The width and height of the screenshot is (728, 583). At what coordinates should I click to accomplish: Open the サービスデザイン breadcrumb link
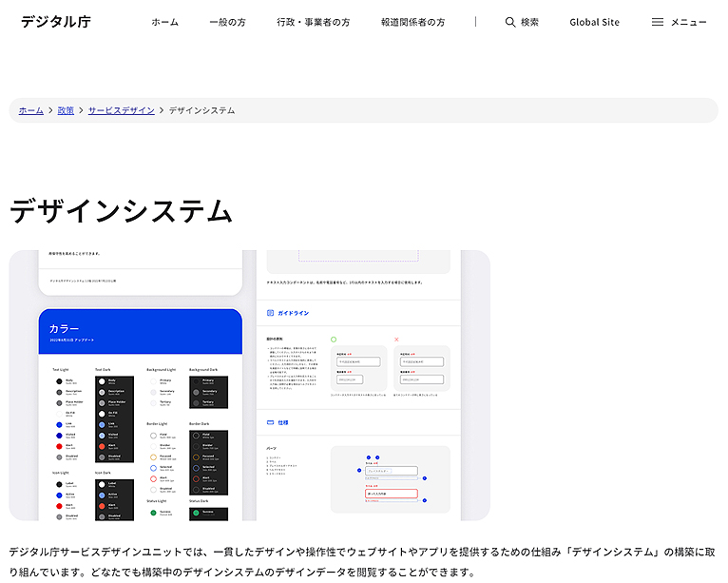[x=121, y=110]
